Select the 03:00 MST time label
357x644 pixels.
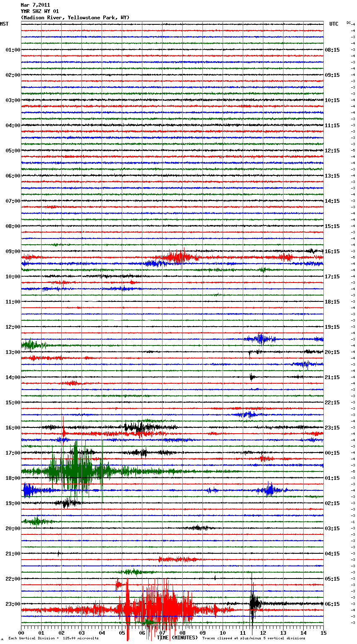(x=13, y=100)
